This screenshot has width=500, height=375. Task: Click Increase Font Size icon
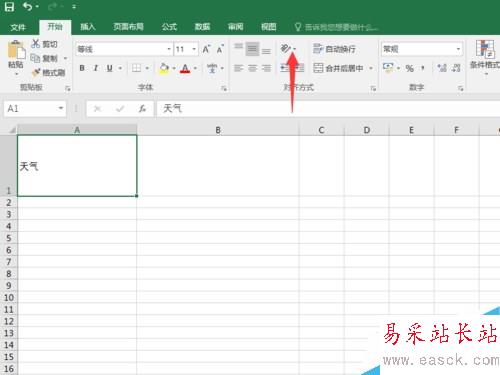(206, 49)
